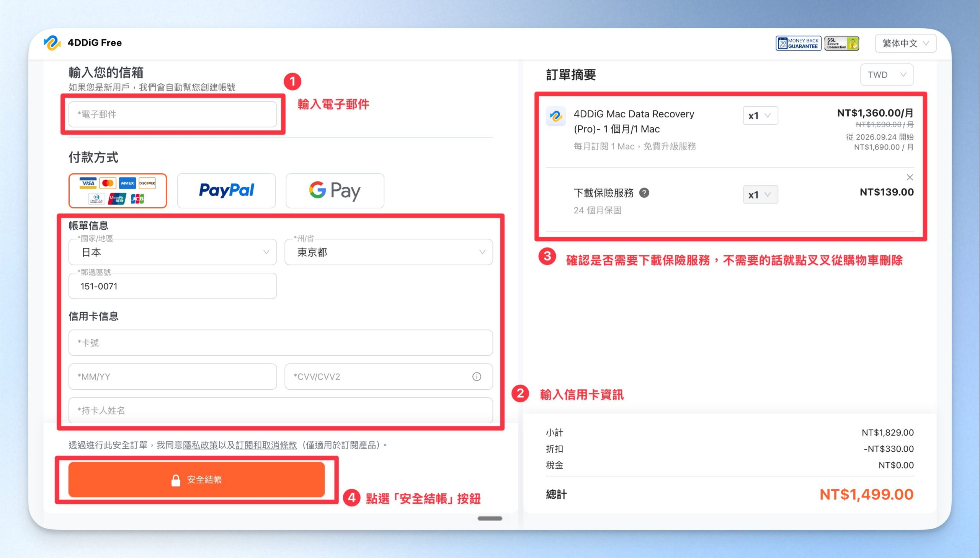
Task: Select the credit card payment method
Action: [x=118, y=190]
